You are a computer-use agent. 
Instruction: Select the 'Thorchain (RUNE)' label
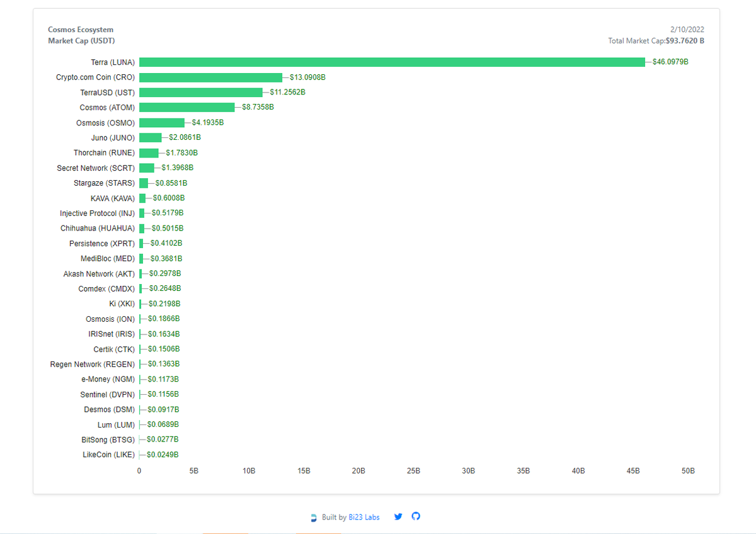pos(104,153)
